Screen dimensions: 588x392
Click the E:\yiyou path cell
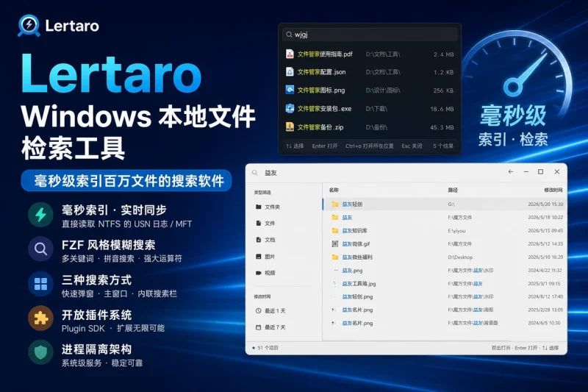(x=456, y=231)
